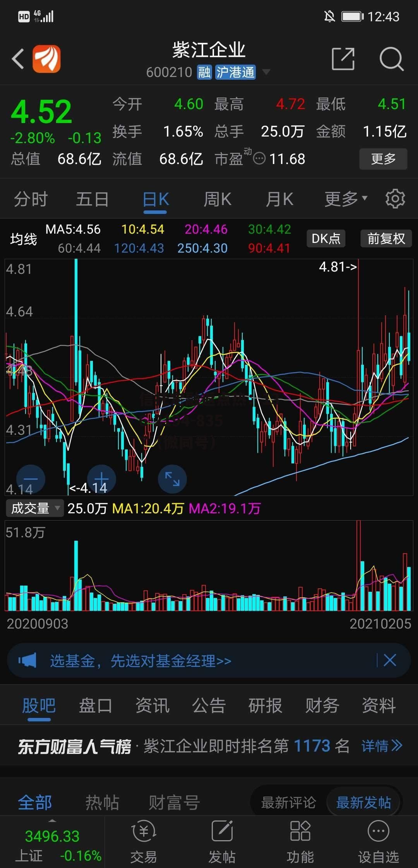Tap the 融 margin trading badge
This screenshot has height=868, width=418.
tap(204, 72)
